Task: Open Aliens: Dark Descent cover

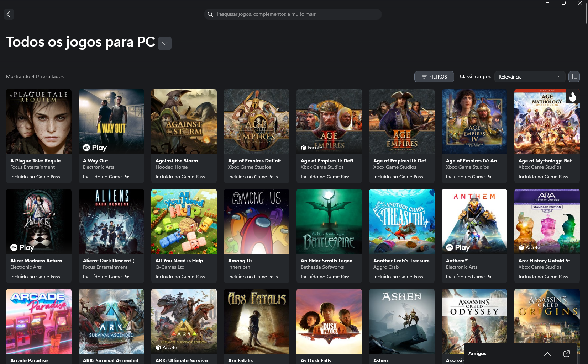Action: (111, 221)
